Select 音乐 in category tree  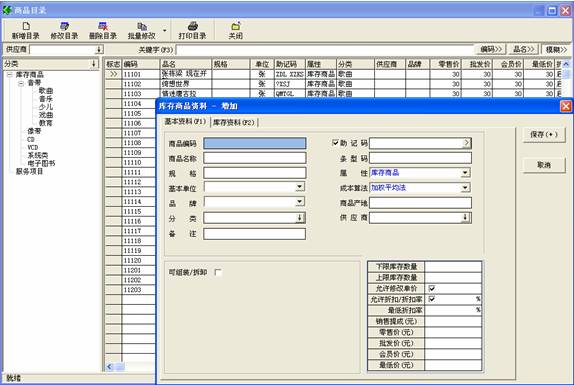pyautogui.click(x=46, y=99)
